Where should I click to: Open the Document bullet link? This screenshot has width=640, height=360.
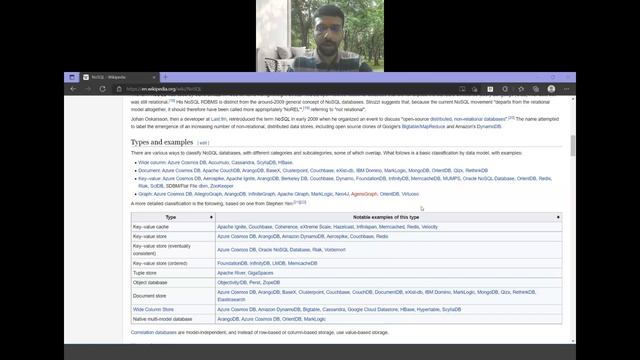(x=149, y=171)
